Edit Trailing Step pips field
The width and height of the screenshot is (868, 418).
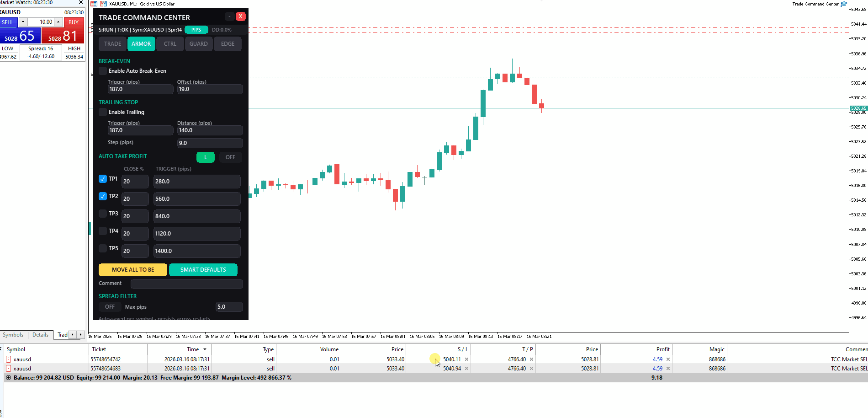point(210,143)
